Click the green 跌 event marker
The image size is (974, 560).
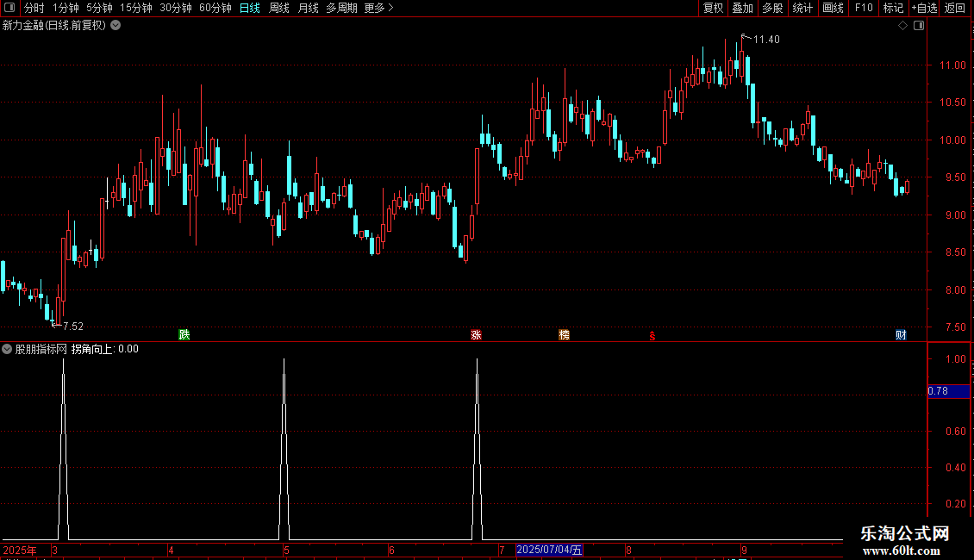click(x=184, y=334)
